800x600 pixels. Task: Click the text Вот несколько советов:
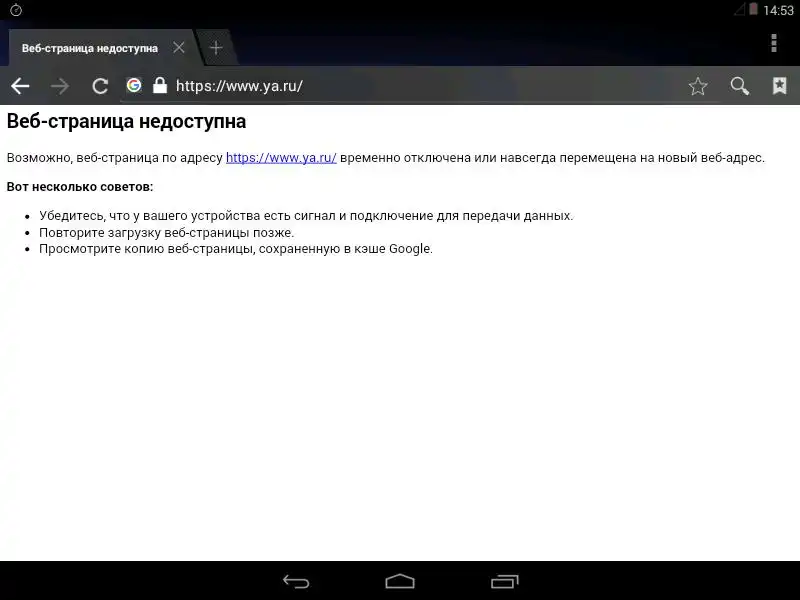point(80,187)
